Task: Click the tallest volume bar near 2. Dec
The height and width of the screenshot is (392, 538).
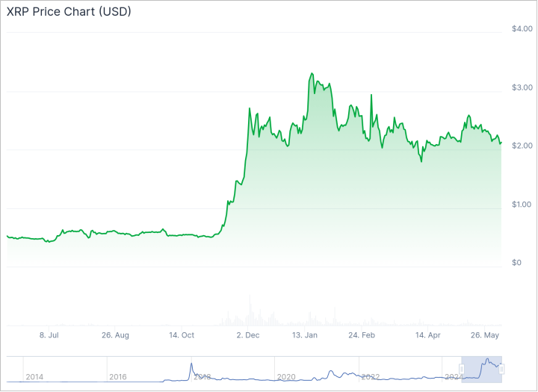Action: point(250,311)
